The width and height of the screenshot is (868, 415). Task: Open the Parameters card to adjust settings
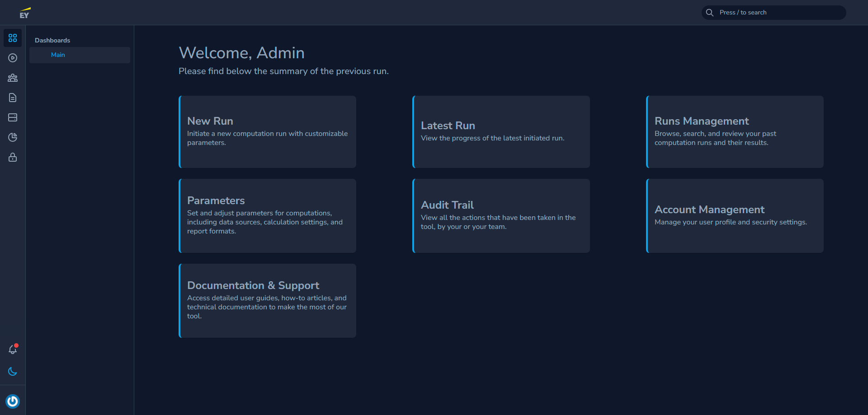click(x=267, y=215)
